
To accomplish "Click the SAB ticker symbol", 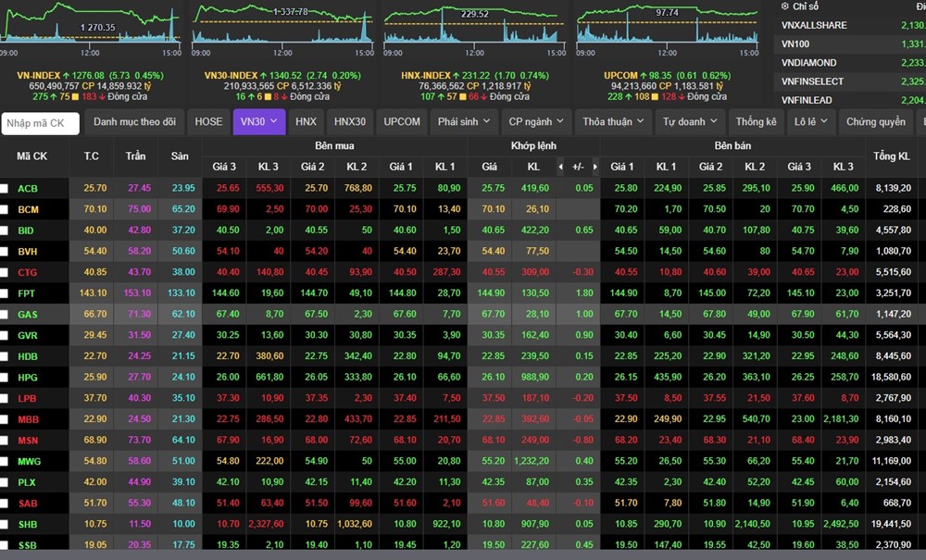I will click(27, 504).
